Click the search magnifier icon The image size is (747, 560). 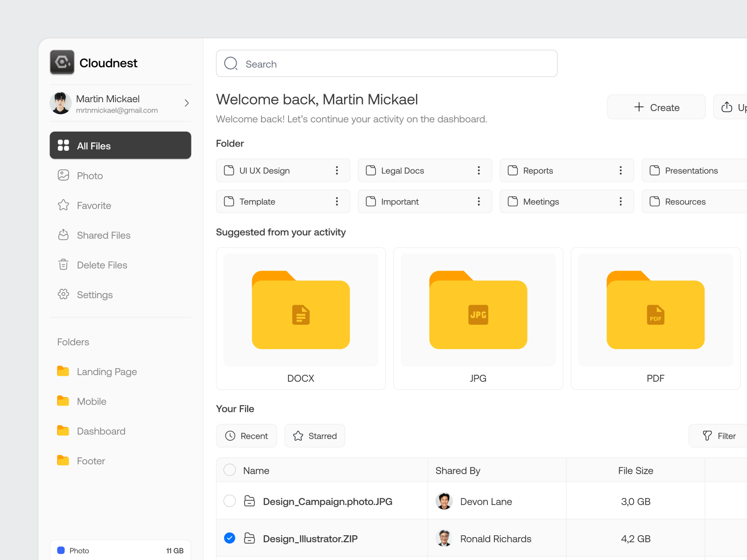pyautogui.click(x=231, y=63)
